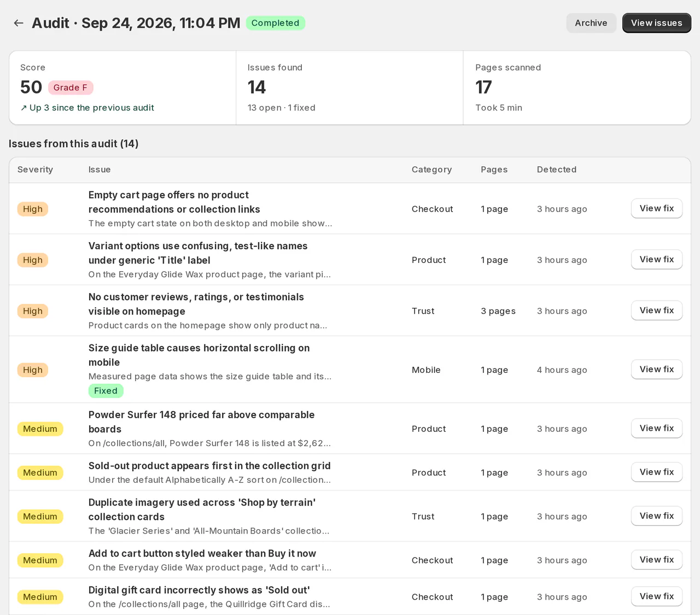This screenshot has width=700, height=615.
Task: View fix for Add to cart styling
Action: pos(657,559)
